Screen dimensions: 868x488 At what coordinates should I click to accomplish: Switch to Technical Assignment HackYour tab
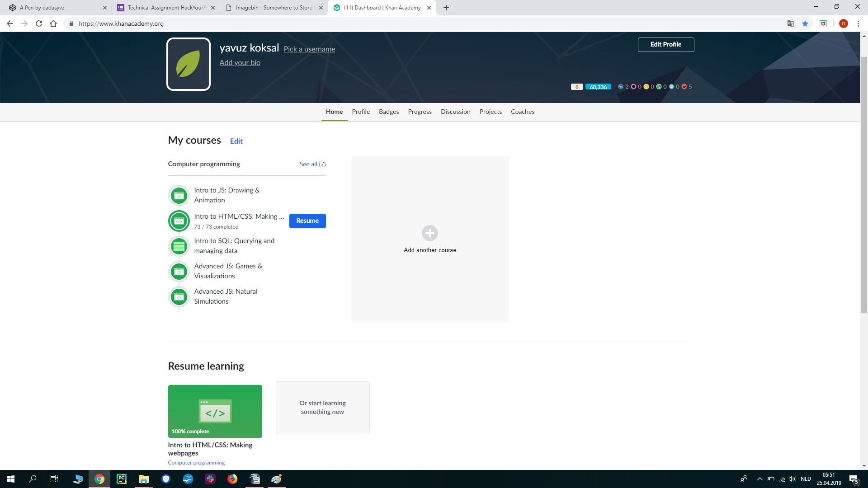[x=165, y=8]
